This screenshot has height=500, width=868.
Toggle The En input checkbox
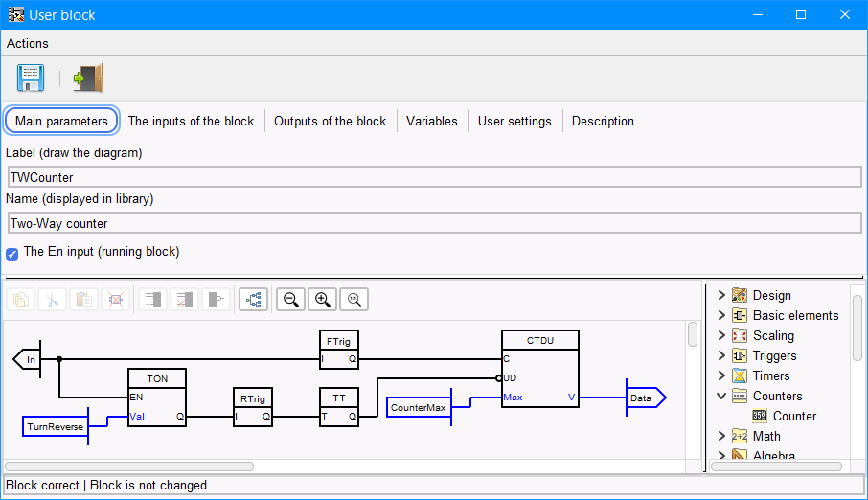[12, 254]
